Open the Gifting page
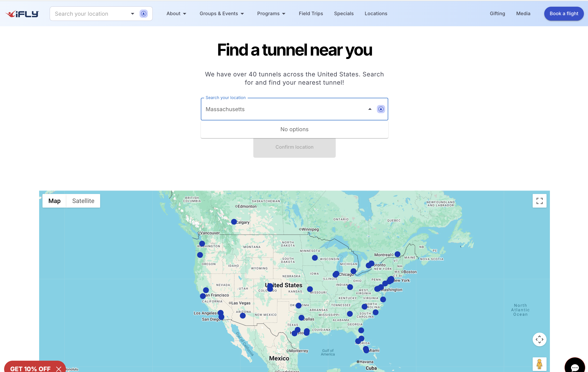Image resolution: width=588 pixels, height=372 pixels. click(497, 14)
